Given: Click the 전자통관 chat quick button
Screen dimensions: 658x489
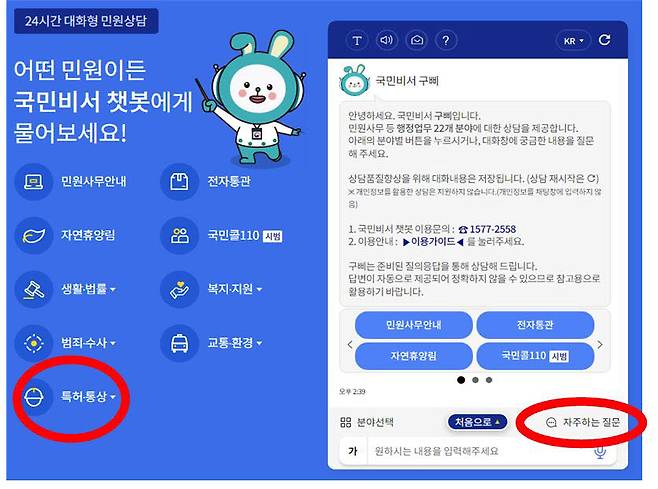Looking at the screenshot, I should click(x=535, y=325).
